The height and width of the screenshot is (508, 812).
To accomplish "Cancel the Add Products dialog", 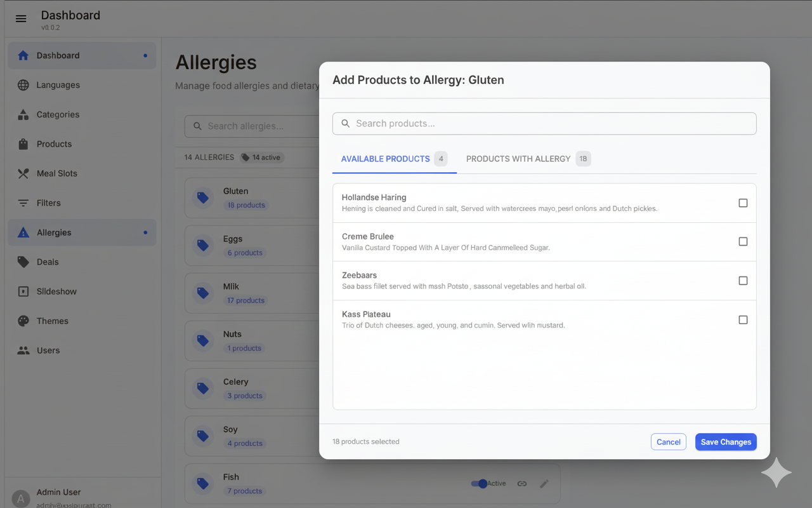I will pyautogui.click(x=668, y=441).
